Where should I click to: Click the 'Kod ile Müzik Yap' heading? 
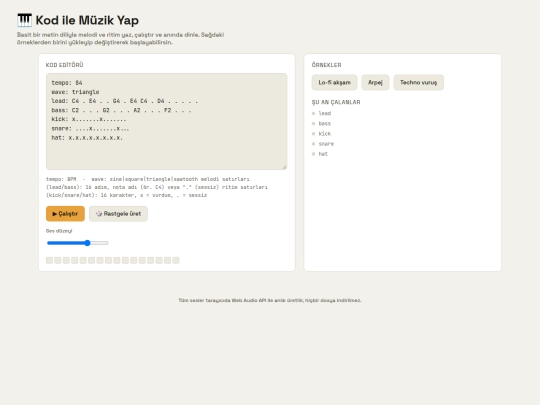click(87, 20)
